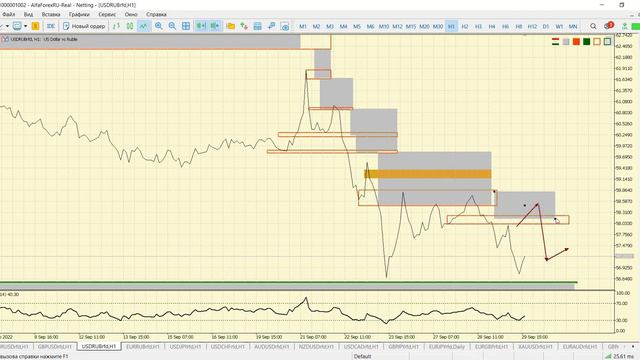This screenshot has height=360, width=640.
Task: Select the M1 timeframe
Action: 303,26
